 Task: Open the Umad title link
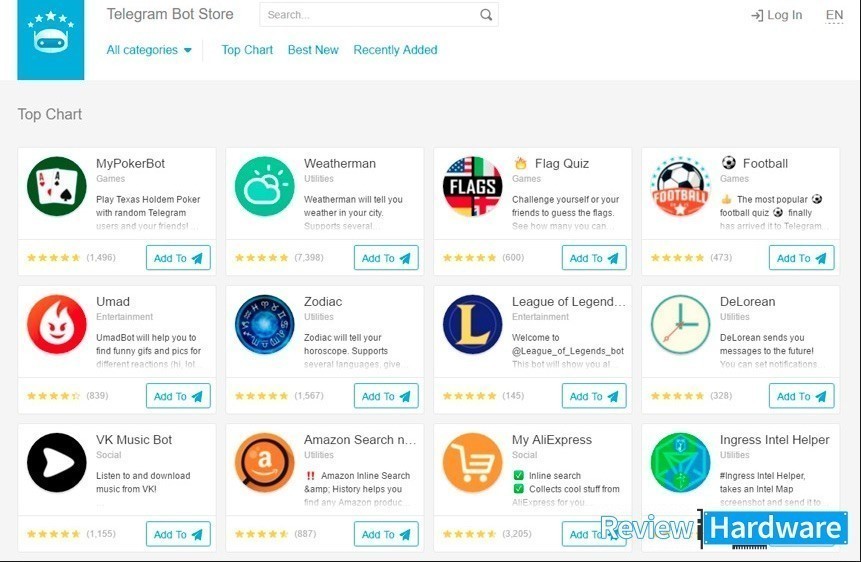[x=113, y=302]
